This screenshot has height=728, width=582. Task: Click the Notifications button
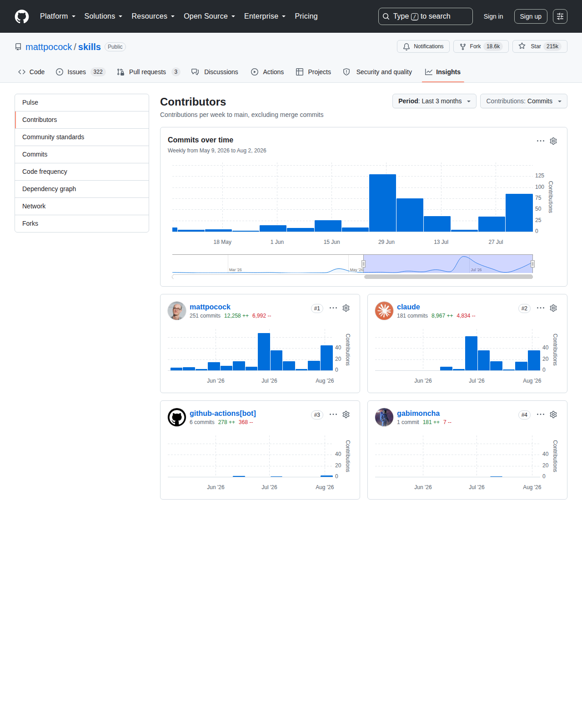(423, 46)
